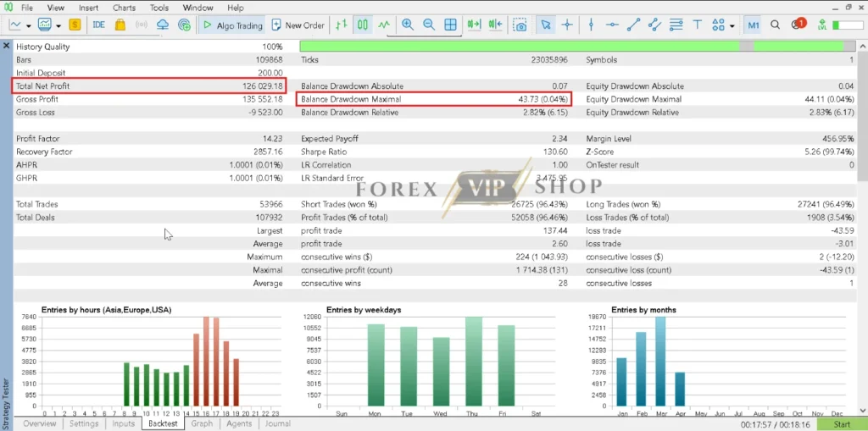Viewport: 868px width, 431px height.
Task: Launch the IDE MetaEditor button
Action: click(x=98, y=25)
